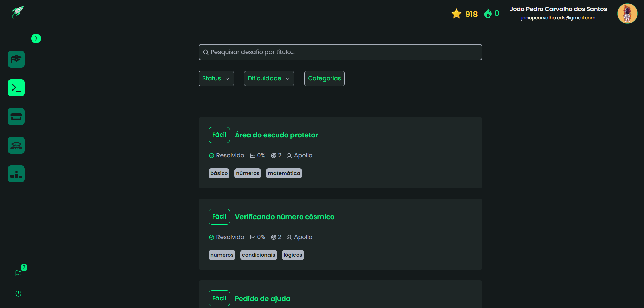Open the shop storefront sidebar icon
Image resolution: width=644 pixels, height=308 pixels.
[x=16, y=117]
